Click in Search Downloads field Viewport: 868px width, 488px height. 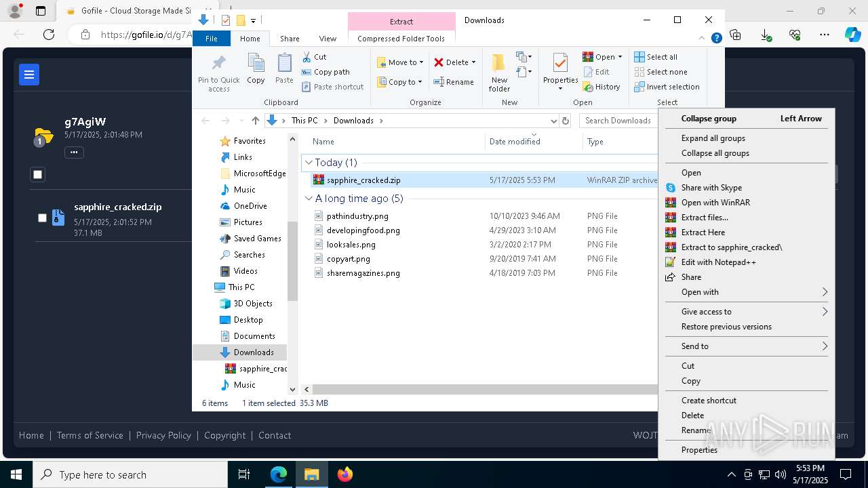618,121
